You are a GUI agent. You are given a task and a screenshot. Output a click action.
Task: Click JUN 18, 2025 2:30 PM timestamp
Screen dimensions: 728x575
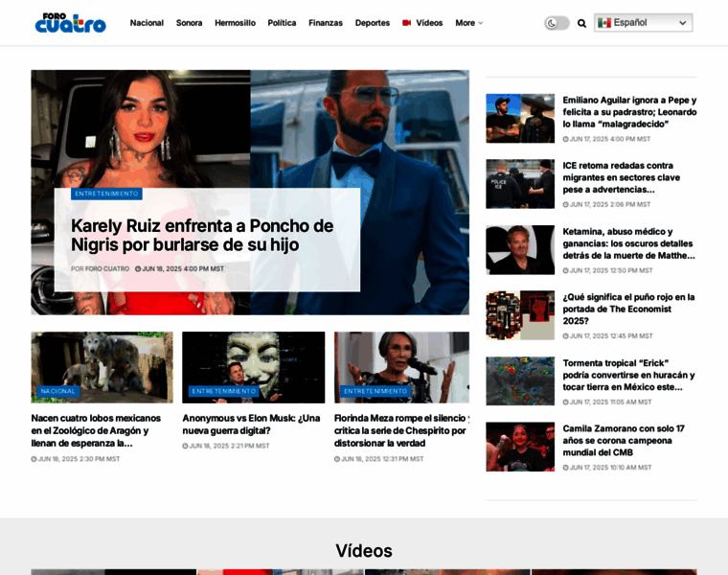click(x=76, y=459)
